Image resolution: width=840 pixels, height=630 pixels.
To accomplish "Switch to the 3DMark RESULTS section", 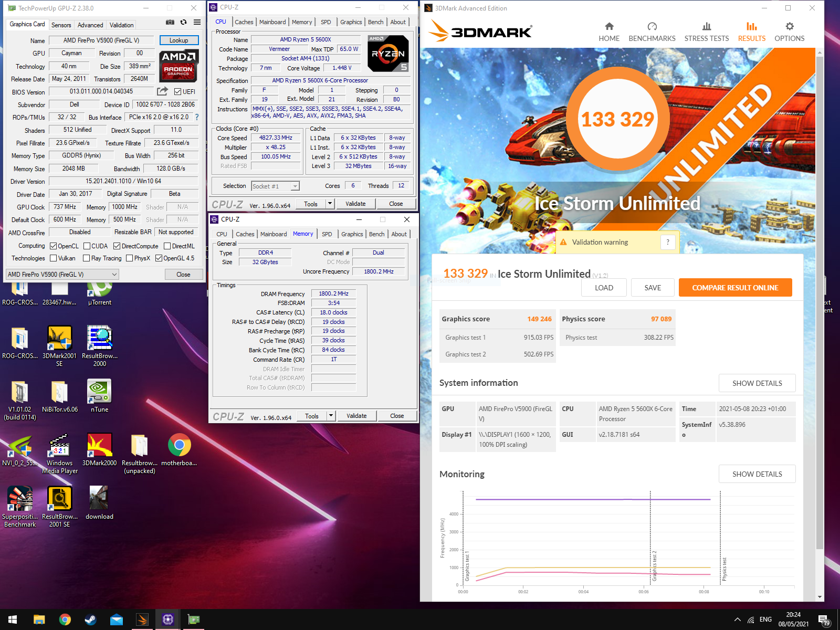I will pyautogui.click(x=752, y=32).
